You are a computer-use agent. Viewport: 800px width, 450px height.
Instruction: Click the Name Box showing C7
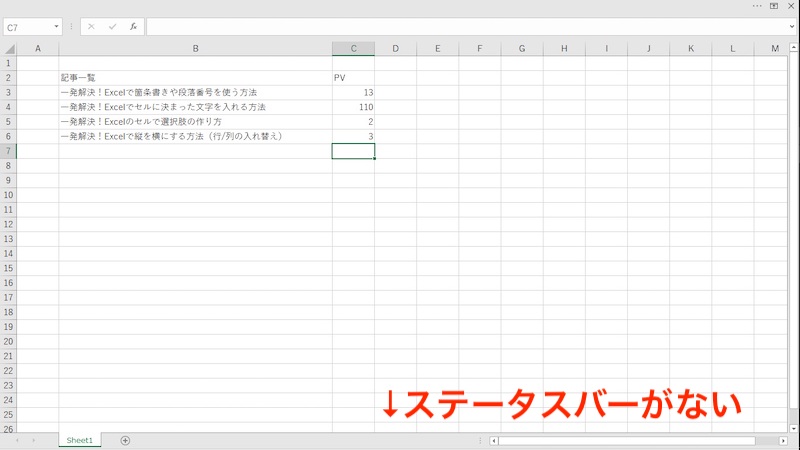coord(28,27)
